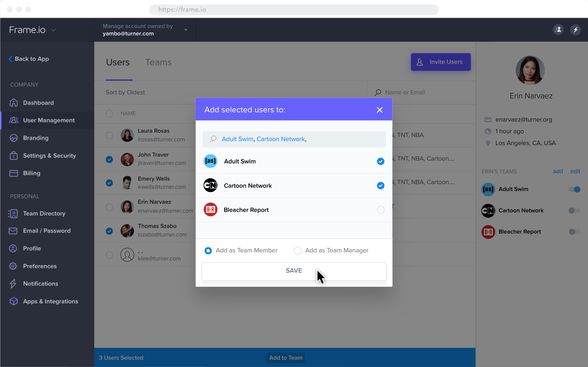Click the browser address bar showing frame.io
The width and height of the screenshot is (588, 367).
pyautogui.click(x=294, y=9)
